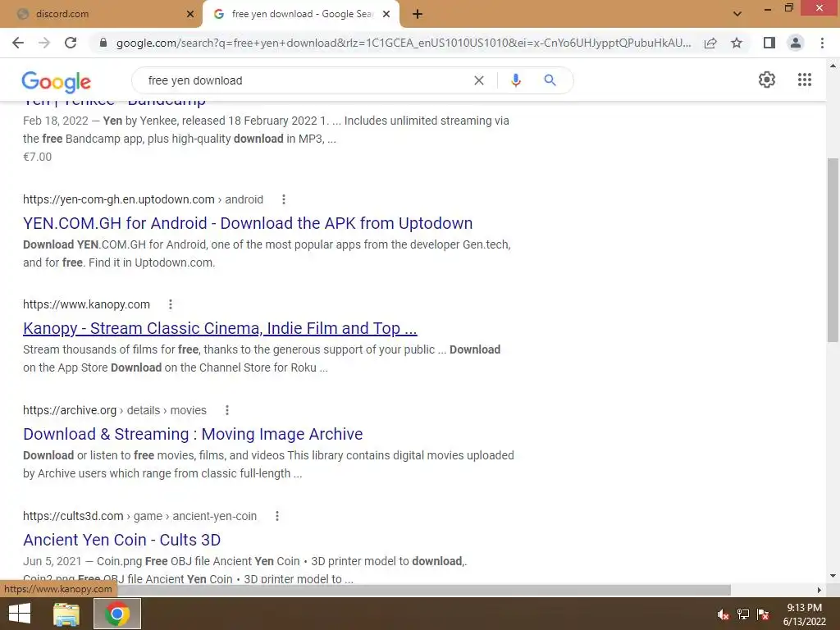The image size is (840, 630).
Task: Open the tab search dropdown
Action: click(737, 14)
